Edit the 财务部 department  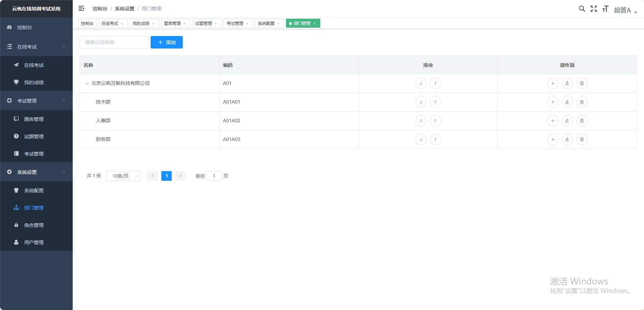(567, 139)
